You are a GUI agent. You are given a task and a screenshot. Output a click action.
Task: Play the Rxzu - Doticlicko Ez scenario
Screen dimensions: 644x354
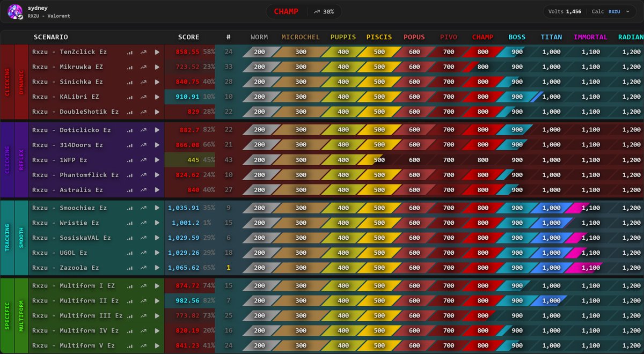pyautogui.click(x=157, y=130)
